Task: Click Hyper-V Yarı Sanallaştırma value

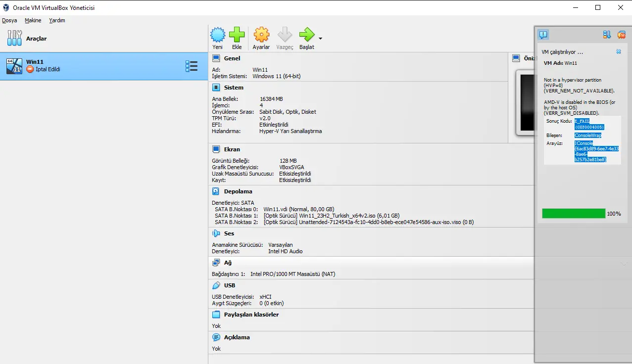Action: pyautogui.click(x=291, y=131)
